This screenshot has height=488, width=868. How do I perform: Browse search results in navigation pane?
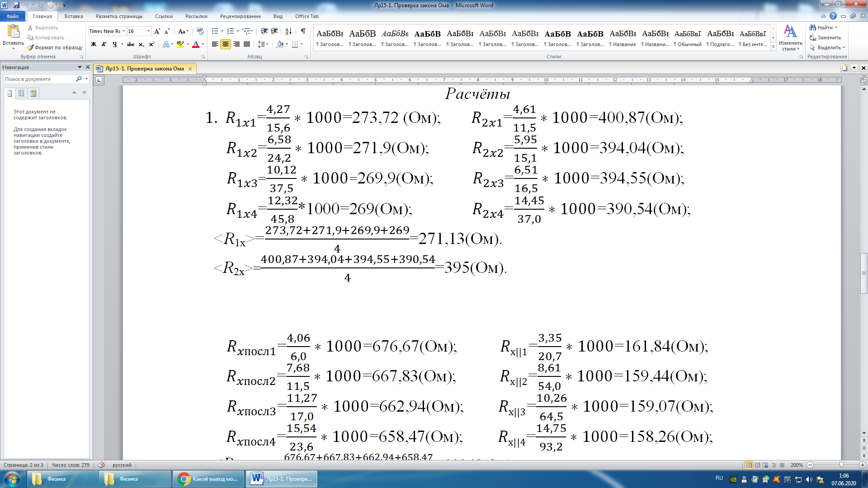click(x=33, y=93)
